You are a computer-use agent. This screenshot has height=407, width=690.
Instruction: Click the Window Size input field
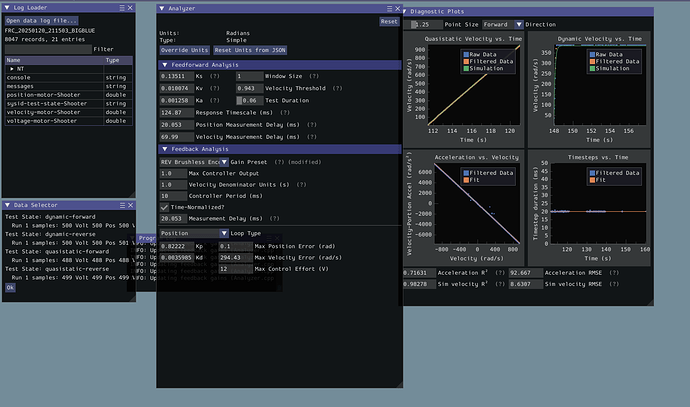(250, 76)
